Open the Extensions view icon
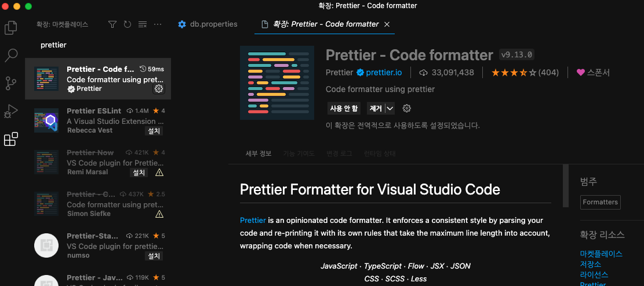The image size is (644, 286). pyautogui.click(x=10, y=139)
